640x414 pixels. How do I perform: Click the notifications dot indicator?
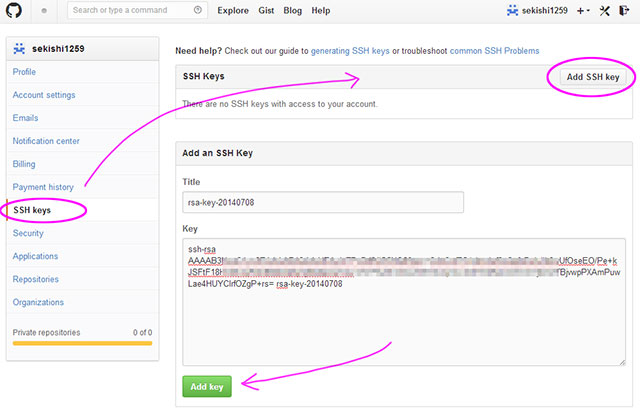(44, 11)
